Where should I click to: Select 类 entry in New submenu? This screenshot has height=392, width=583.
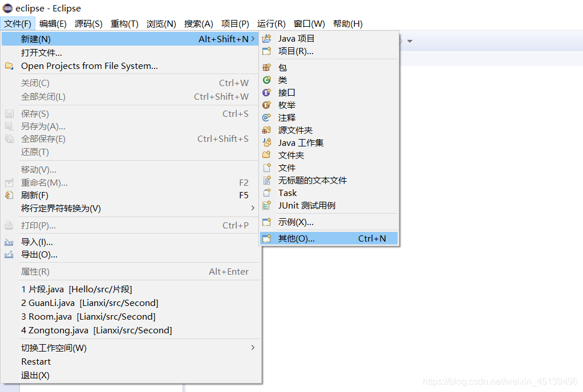click(329, 80)
